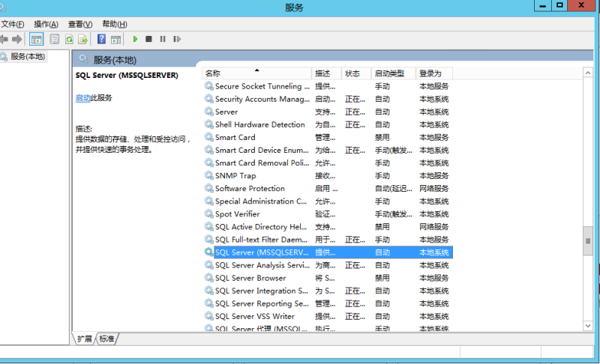Image resolution: width=600 pixels, height=364 pixels.
Task: Click gear icon of Shell Hardware Detection
Action: click(x=208, y=124)
